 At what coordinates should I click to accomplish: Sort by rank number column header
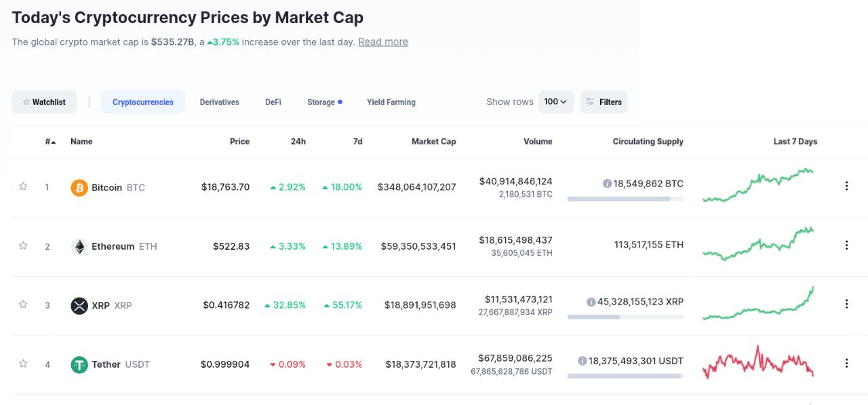tap(50, 142)
